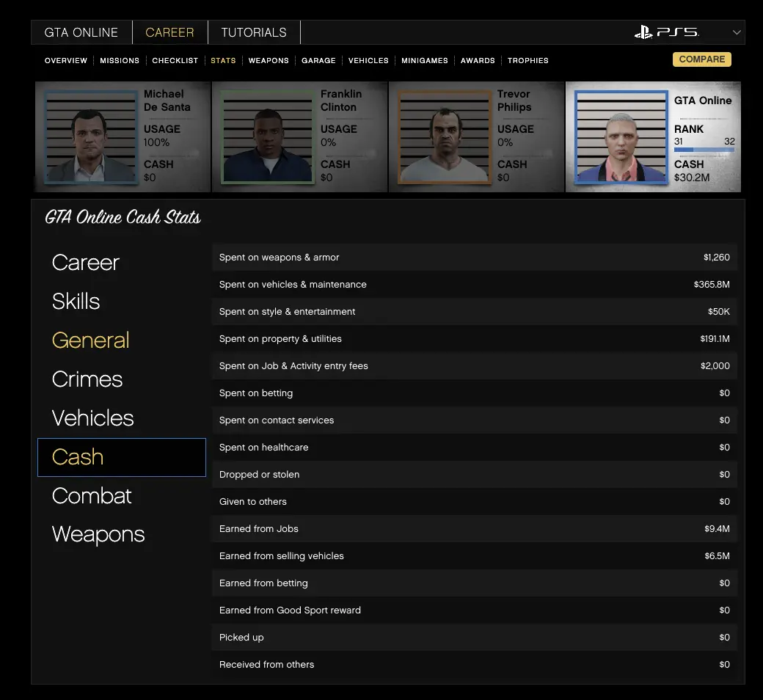
Task: Select the Weapons link in the submenu bar
Action: pyautogui.click(x=269, y=60)
